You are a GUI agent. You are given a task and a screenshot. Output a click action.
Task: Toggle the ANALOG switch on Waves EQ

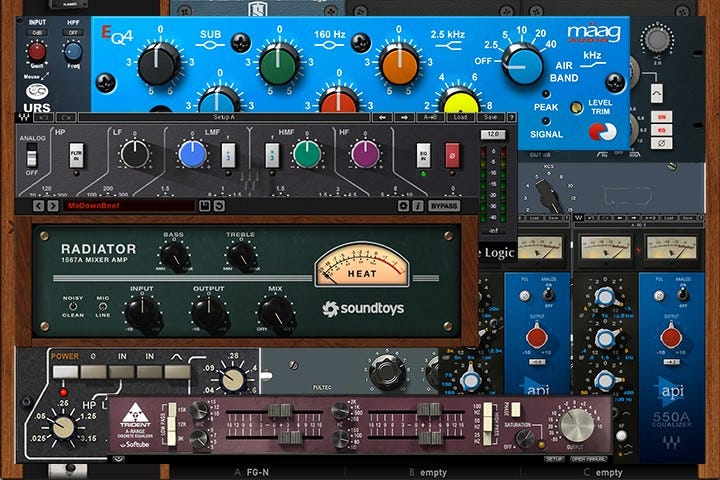(31, 155)
